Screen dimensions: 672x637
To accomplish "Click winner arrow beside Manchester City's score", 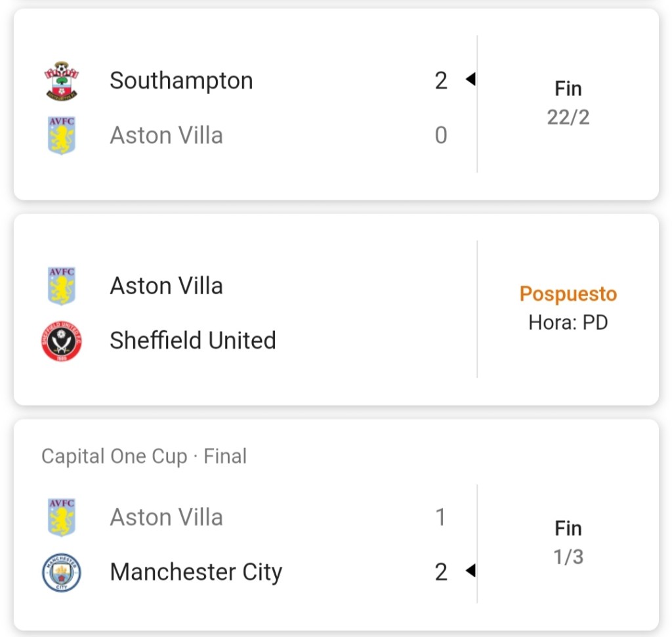I will (470, 571).
